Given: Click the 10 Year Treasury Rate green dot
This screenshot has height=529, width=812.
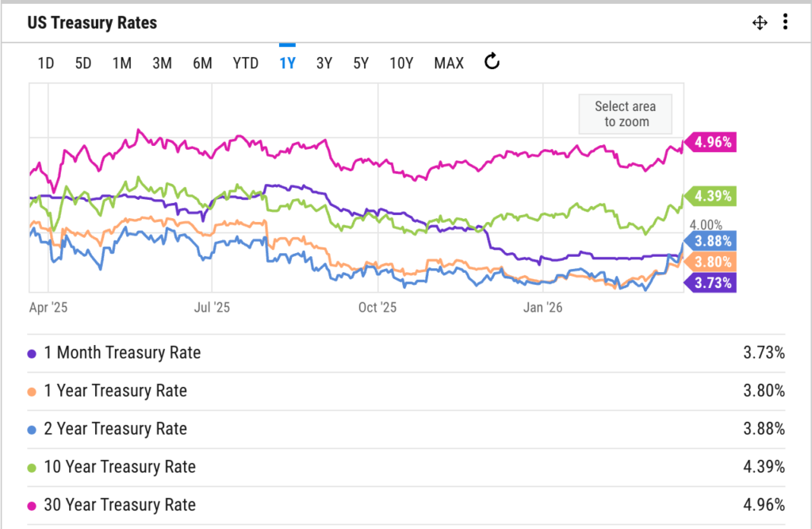Looking at the screenshot, I should tap(32, 467).
